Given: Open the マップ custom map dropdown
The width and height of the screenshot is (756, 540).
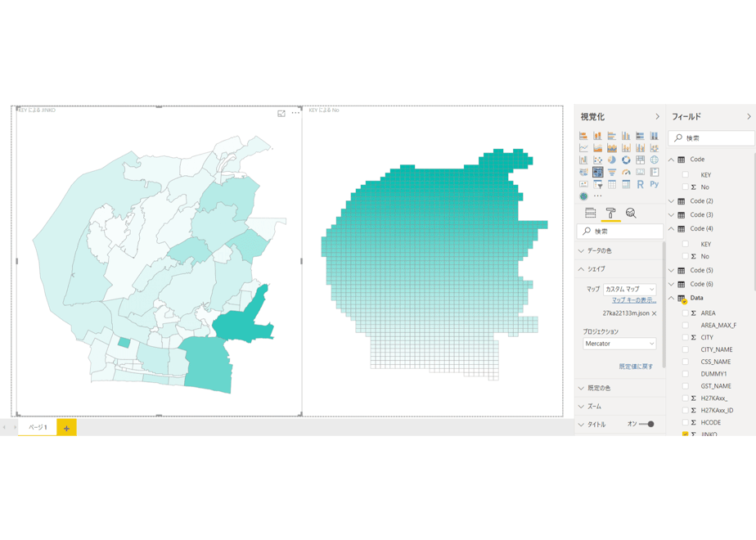Looking at the screenshot, I should coord(630,290).
